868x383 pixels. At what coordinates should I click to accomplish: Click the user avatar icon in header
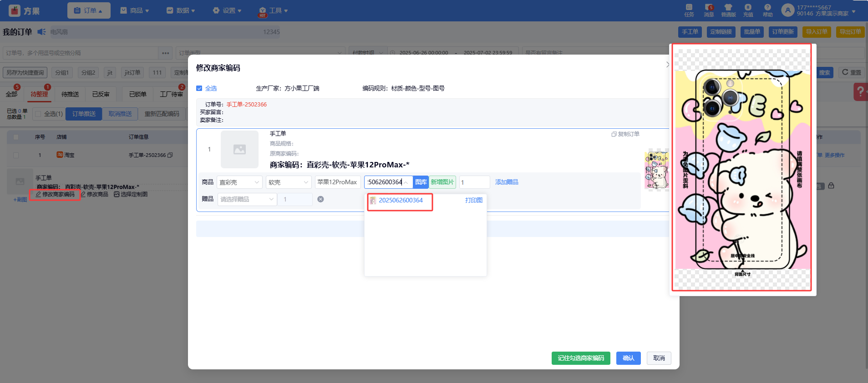point(788,10)
